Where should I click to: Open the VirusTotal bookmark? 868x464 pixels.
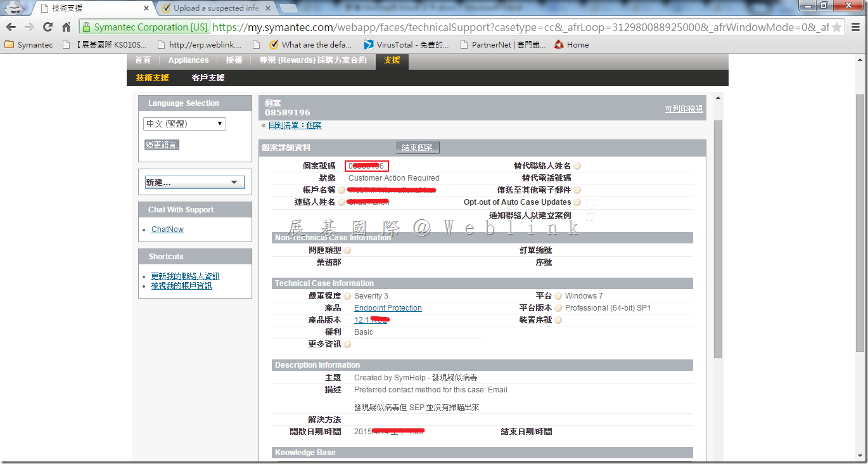tap(406, 45)
